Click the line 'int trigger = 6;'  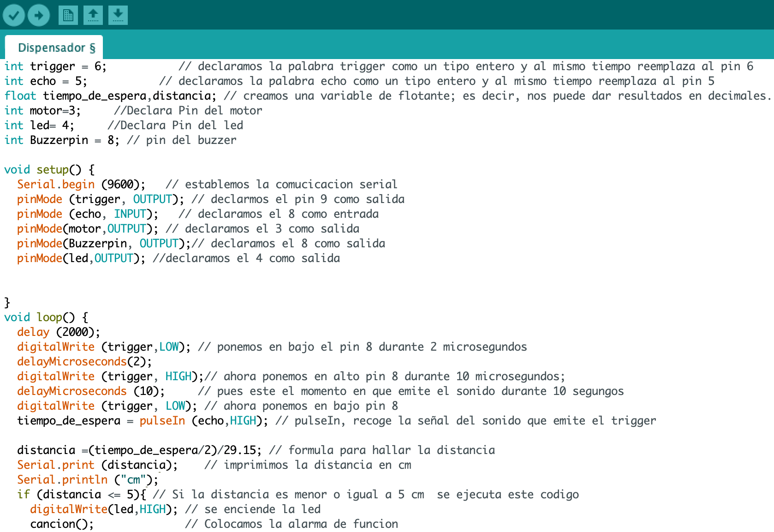(x=55, y=66)
